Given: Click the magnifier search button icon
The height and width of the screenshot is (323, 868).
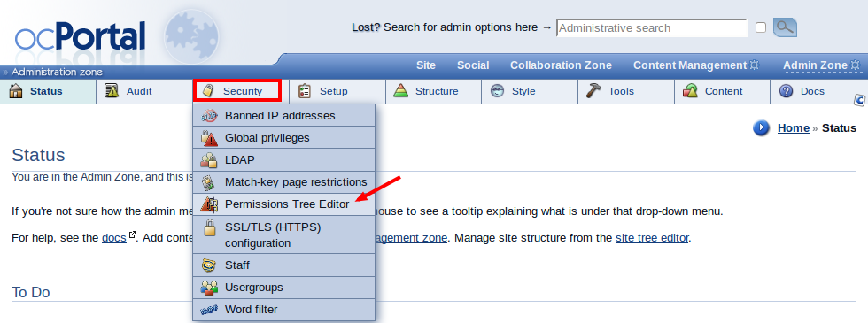Looking at the screenshot, I should pyautogui.click(x=785, y=27).
